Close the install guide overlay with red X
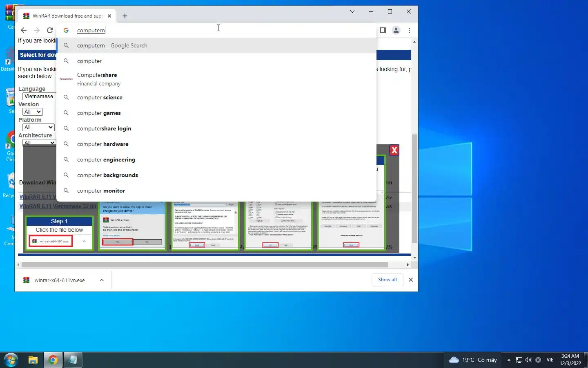The image size is (588, 368). 394,150
